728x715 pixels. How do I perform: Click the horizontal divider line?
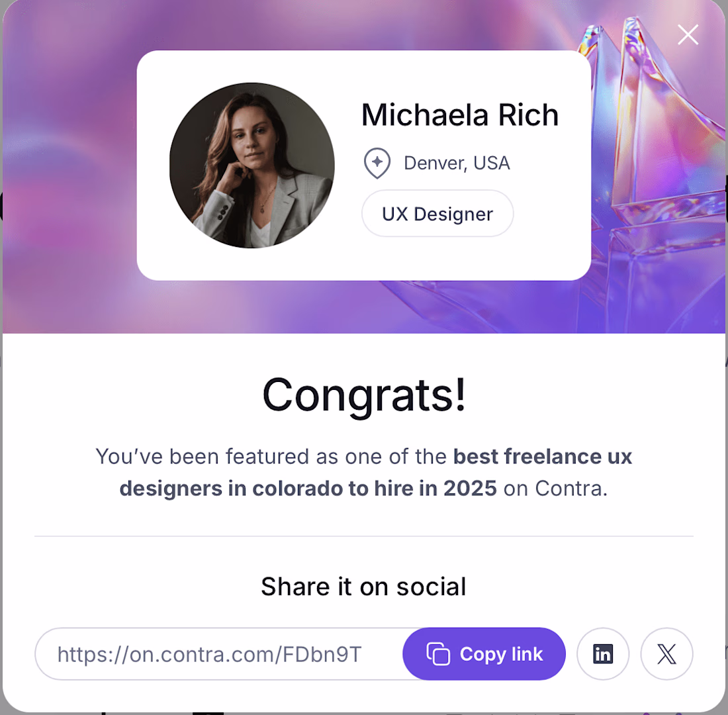click(x=363, y=536)
